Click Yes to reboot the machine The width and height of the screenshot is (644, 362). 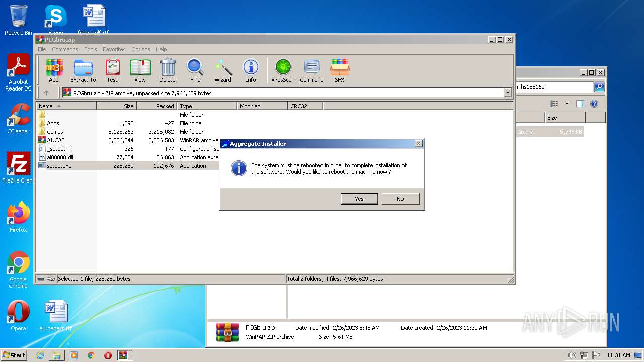(x=359, y=199)
